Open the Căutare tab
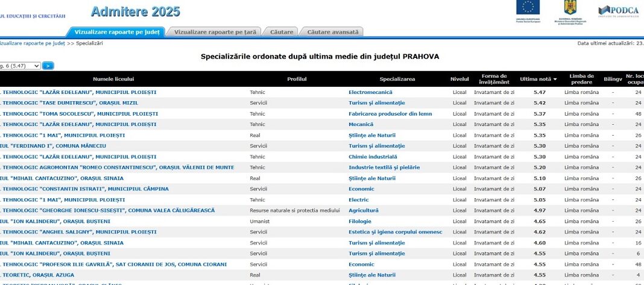 (282, 32)
